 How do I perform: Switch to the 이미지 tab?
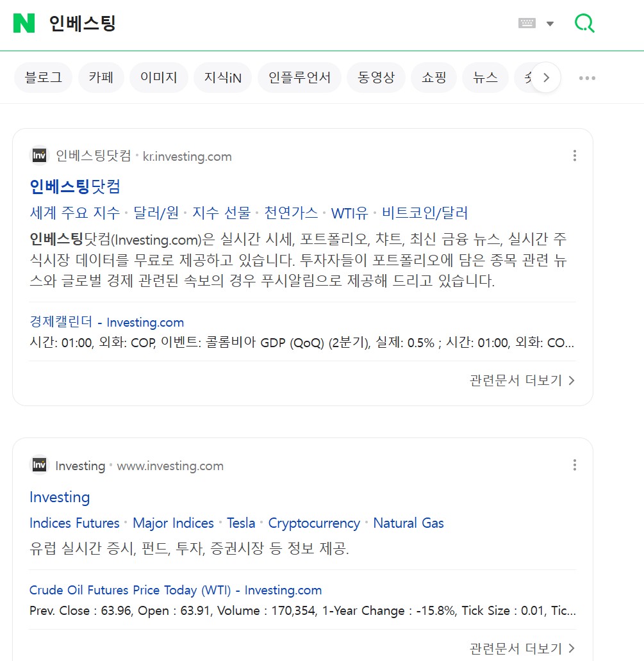click(158, 78)
